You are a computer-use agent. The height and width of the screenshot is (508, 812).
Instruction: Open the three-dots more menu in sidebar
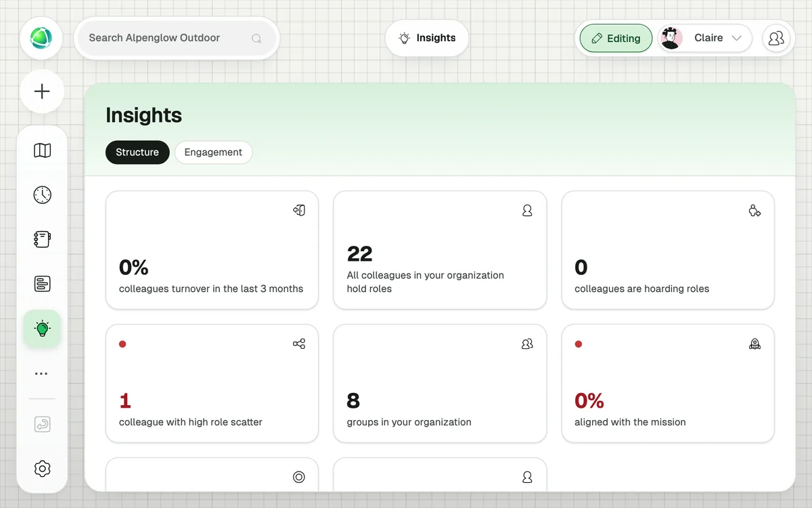coord(41,373)
